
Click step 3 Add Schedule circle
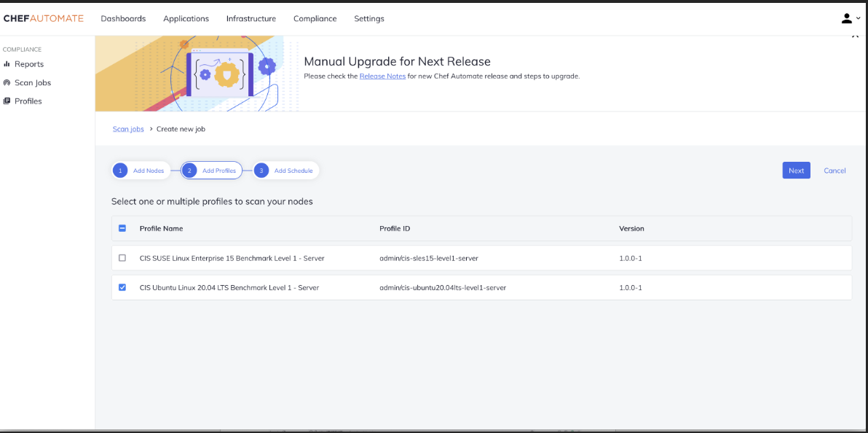point(261,171)
